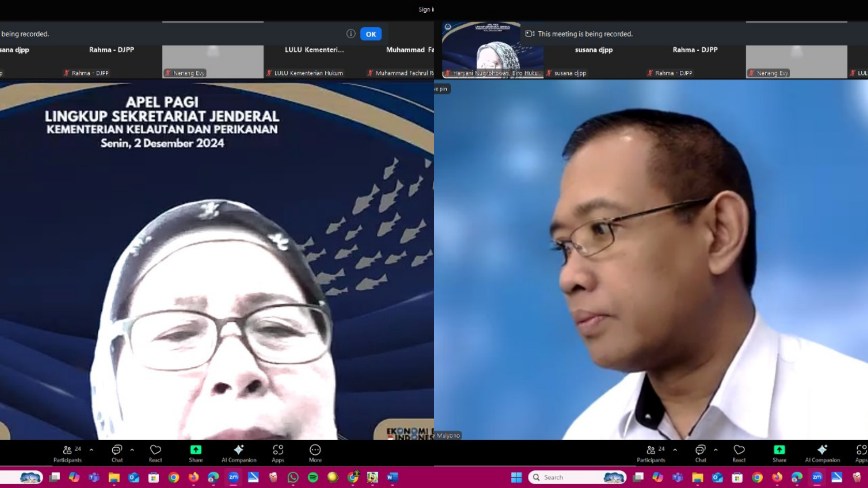Open the More options in left Zoom toolbar
Viewport: 868px width, 488px height.
click(x=315, y=453)
